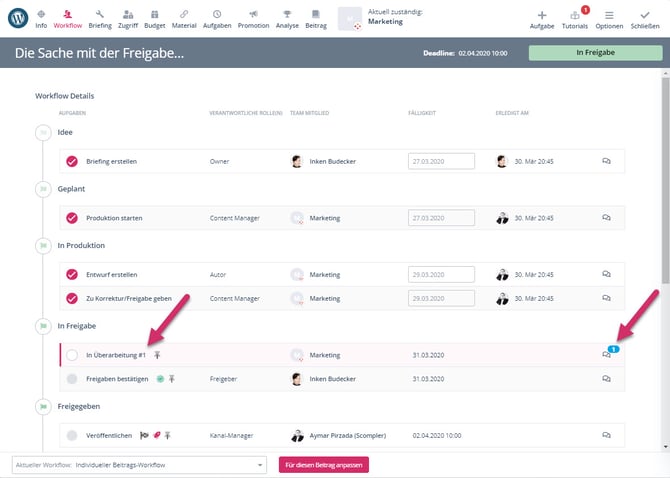This screenshot has width=670, height=478.
Task: Click the WordPress logo icon
Action: point(17,18)
